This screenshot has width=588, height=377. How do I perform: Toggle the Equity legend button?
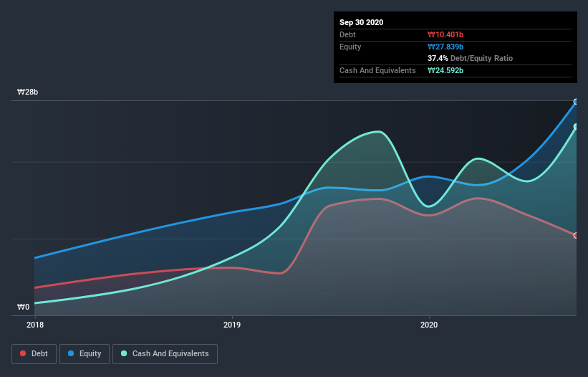tap(85, 354)
